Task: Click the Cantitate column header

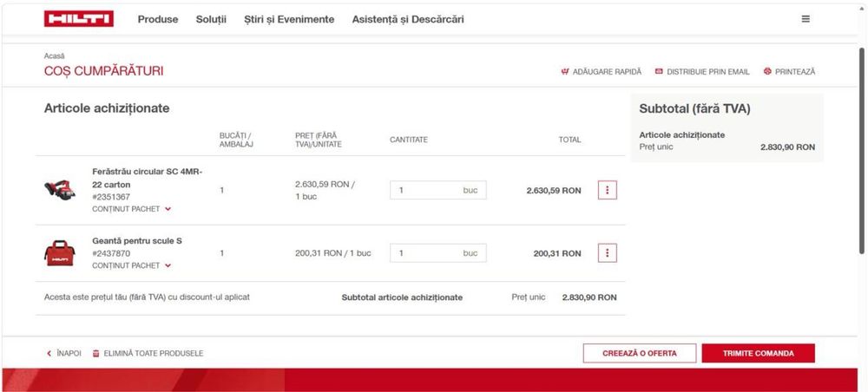Action: point(409,140)
